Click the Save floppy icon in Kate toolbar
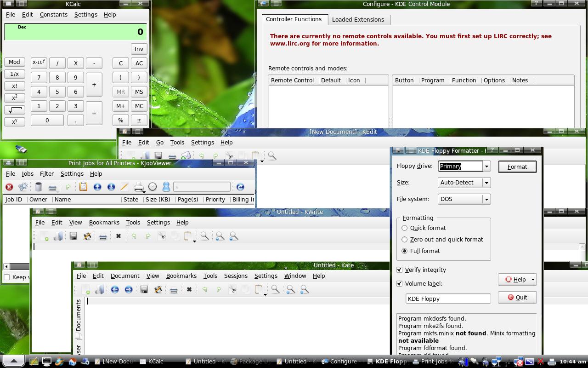588x368 pixels. 144,289
